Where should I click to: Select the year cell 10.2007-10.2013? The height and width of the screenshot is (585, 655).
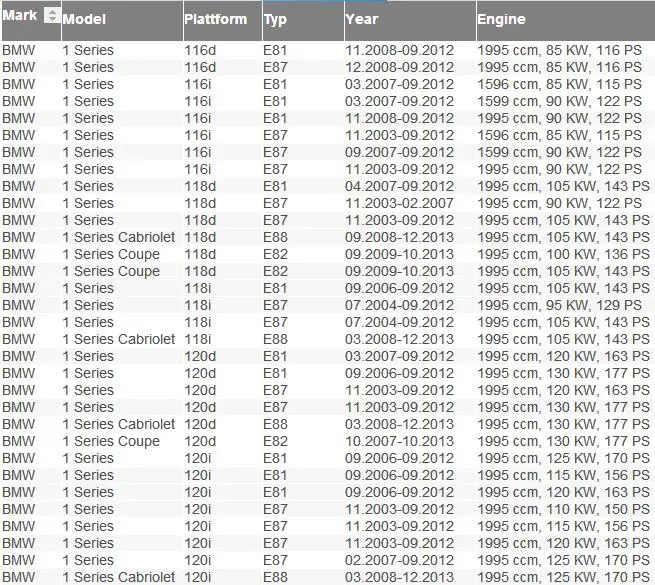click(x=399, y=441)
